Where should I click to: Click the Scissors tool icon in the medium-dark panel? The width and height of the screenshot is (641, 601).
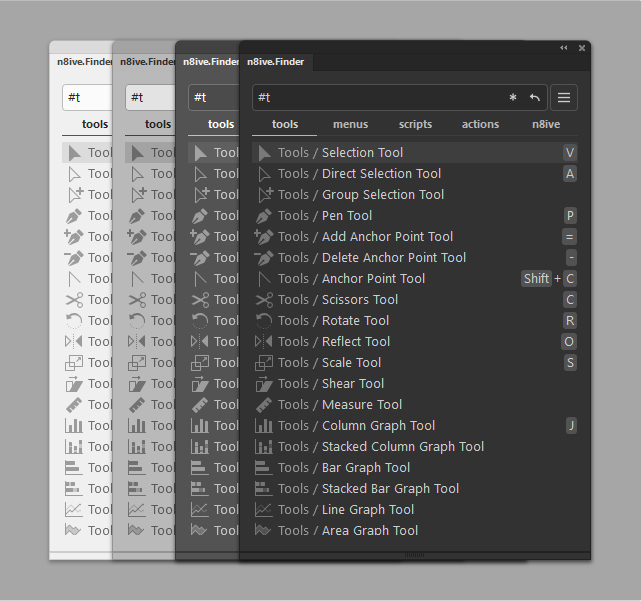coord(200,300)
